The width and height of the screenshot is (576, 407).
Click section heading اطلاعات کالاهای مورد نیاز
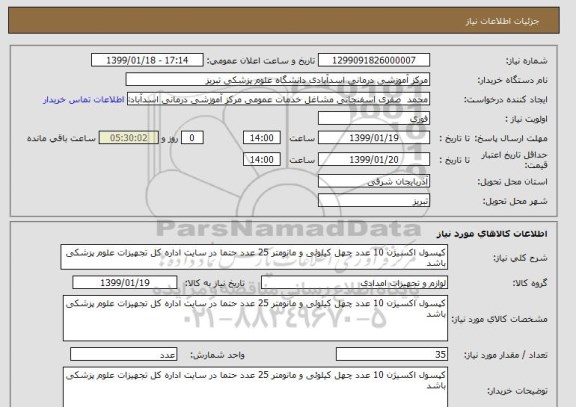pos(492,234)
